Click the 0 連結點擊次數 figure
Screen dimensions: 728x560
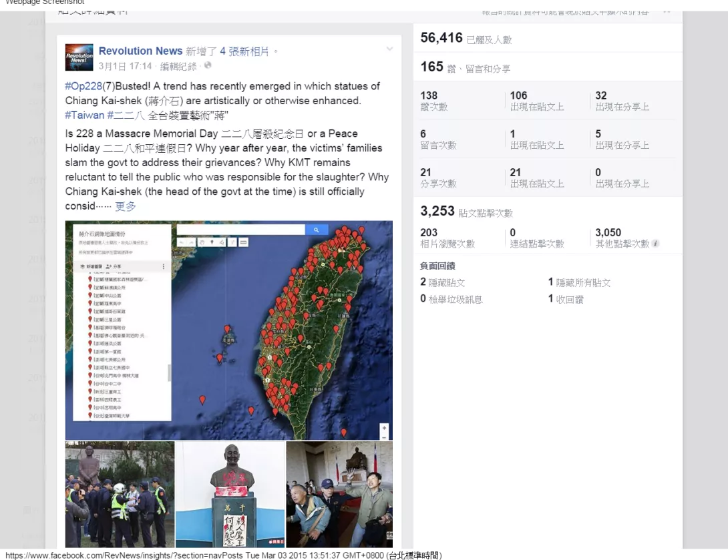coord(537,238)
